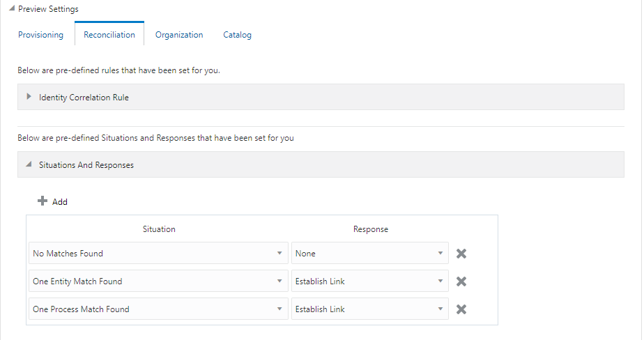
Task: Select the Reconciliation tab
Action: [x=109, y=35]
